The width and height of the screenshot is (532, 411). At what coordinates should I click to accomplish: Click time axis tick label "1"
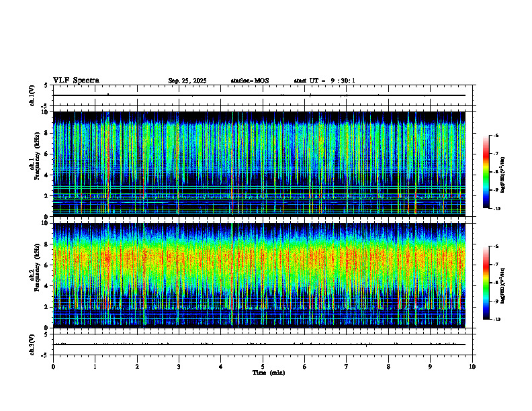pos(95,367)
